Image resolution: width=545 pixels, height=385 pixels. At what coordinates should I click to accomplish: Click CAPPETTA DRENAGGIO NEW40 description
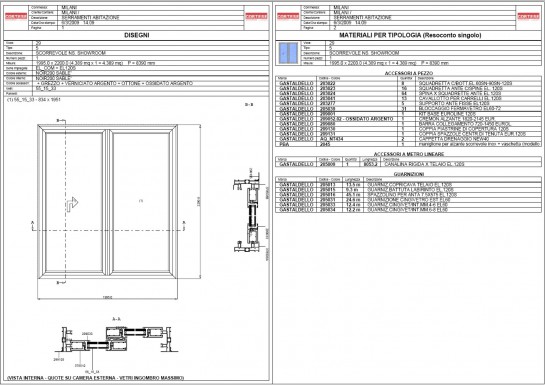tap(454, 139)
